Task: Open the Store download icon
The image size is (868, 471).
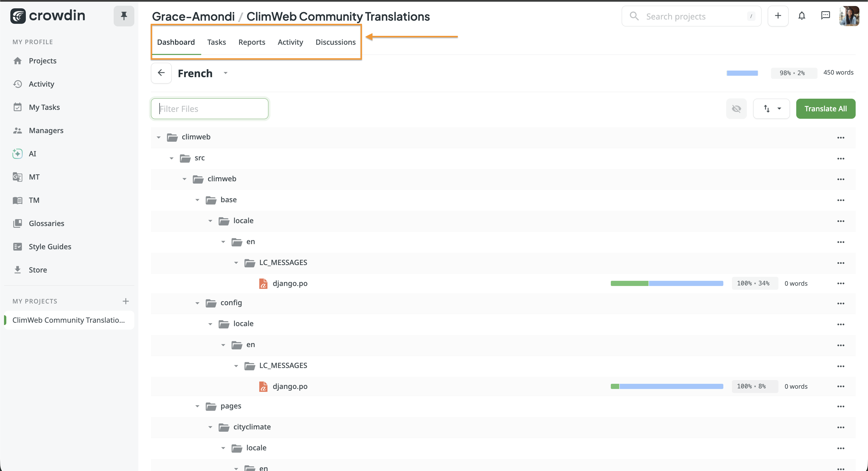Action: pyautogui.click(x=18, y=270)
